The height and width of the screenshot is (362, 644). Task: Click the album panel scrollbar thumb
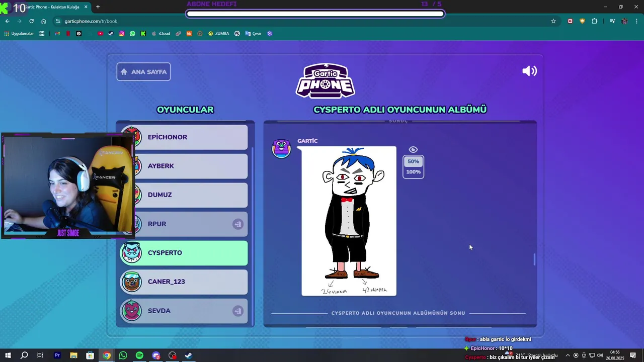tap(534, 260)
